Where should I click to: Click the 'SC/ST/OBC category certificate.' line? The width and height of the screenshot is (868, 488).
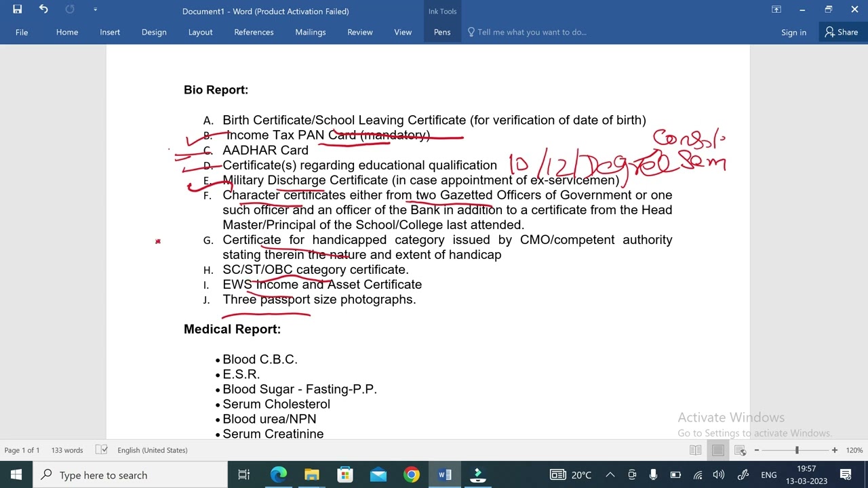point(315,269)
